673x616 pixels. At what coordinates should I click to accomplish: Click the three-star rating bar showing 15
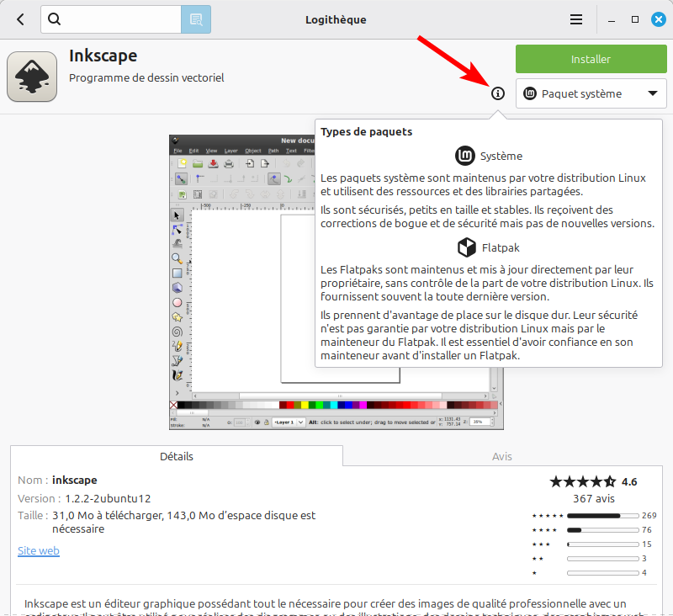(602, 544)
